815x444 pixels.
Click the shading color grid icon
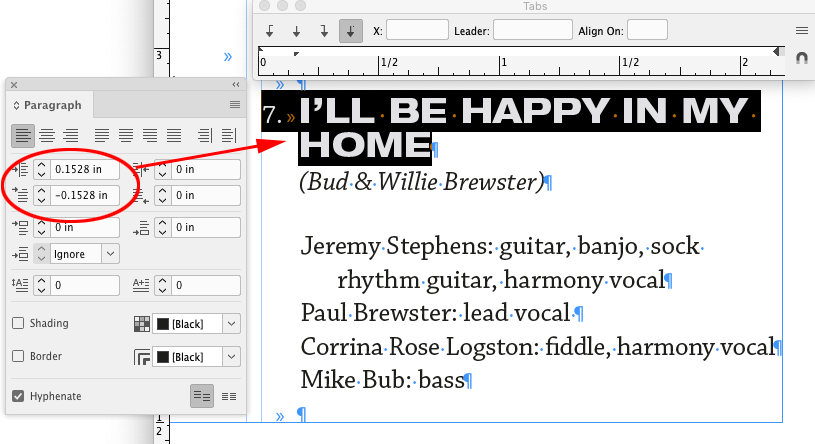point(141,324)
